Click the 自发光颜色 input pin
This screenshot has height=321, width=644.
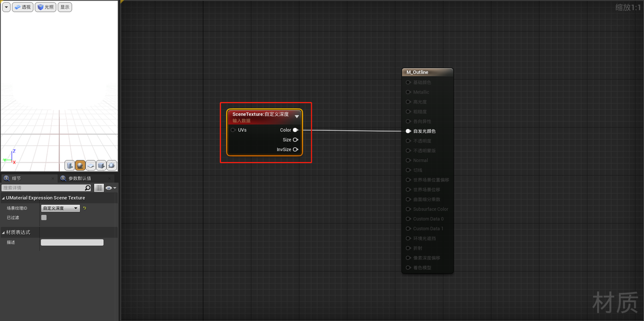pyautogui.click(x=408, y=131)
